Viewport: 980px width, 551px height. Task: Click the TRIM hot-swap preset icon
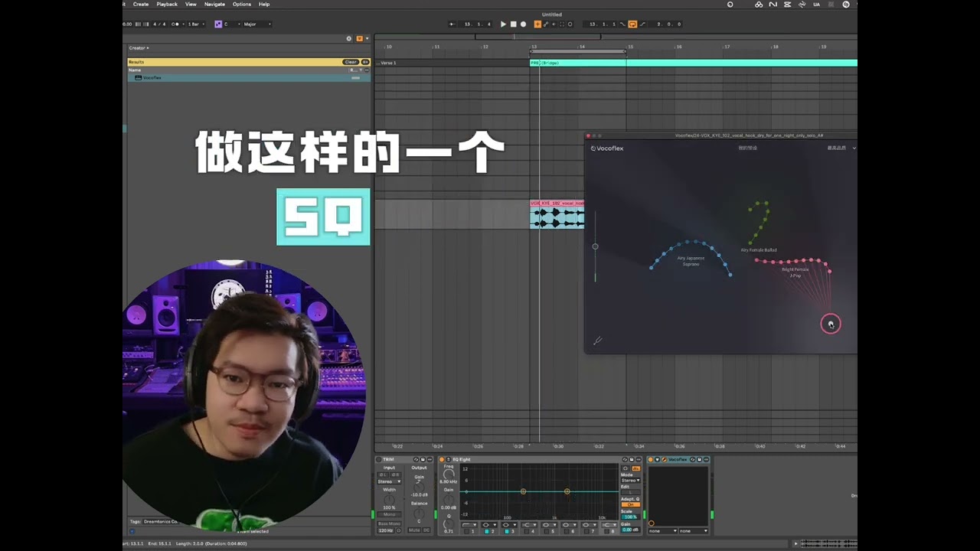pyautogui.click(x=416, y=459)
